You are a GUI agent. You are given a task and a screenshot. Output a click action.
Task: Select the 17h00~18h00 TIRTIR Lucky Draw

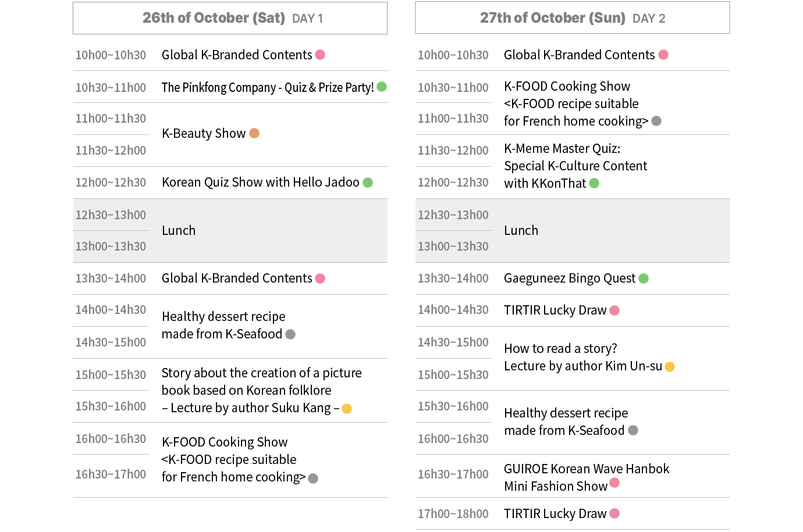tap(555, 513)
